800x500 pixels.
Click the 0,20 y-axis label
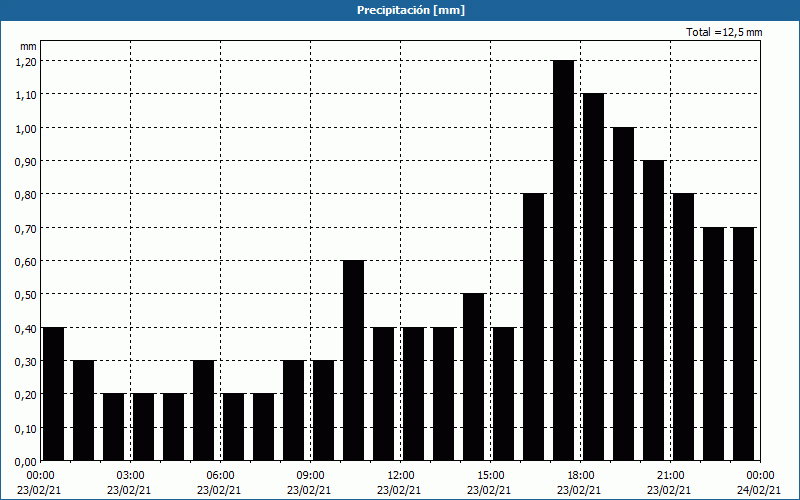click(28, 394)
